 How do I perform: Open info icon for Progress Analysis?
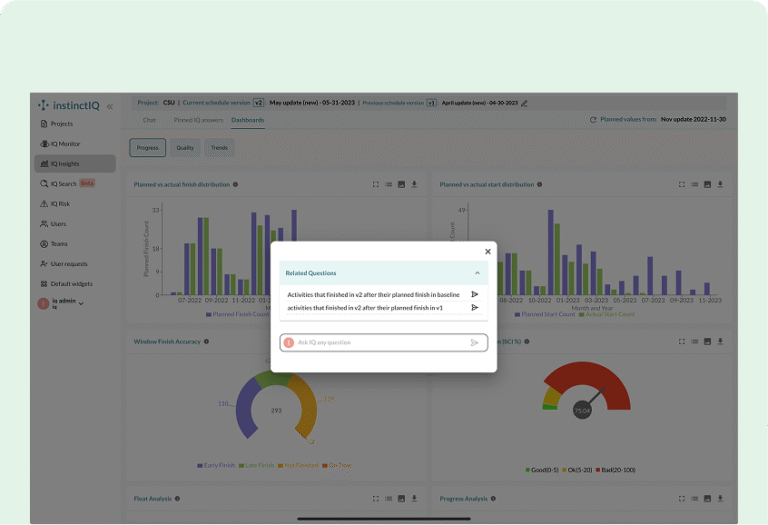coord(493,499)
